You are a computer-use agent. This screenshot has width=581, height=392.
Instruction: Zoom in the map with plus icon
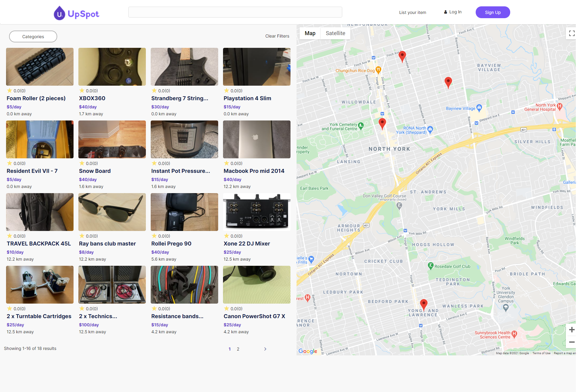571,330
